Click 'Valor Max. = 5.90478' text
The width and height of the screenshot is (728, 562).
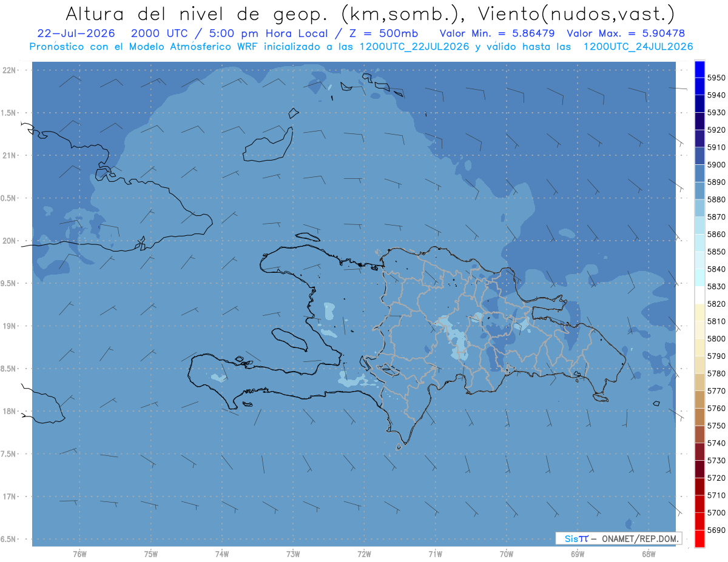point(625,33)
